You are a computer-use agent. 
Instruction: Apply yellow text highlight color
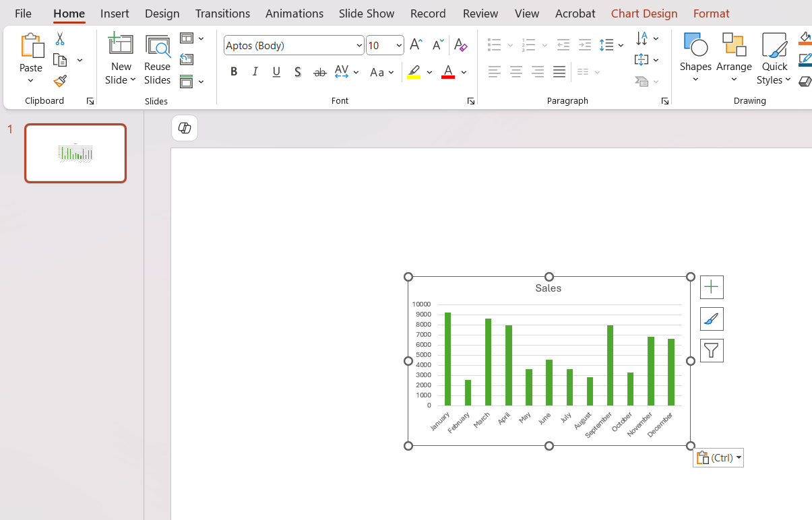point(414,72)
